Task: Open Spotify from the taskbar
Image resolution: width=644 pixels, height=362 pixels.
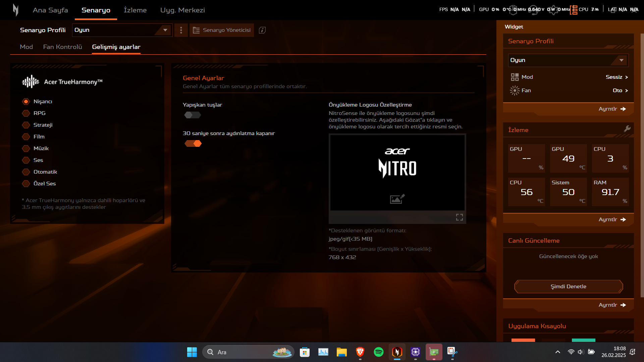Action: click(x=378, y=352)
